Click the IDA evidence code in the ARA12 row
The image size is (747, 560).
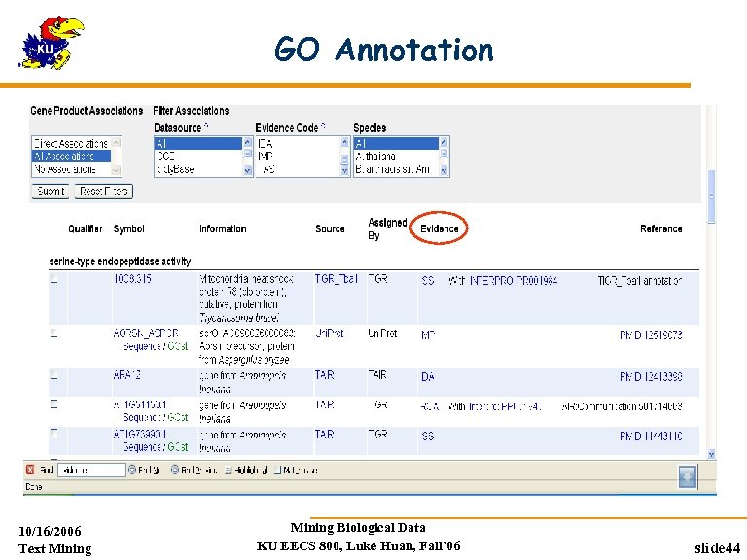[428, 377]
